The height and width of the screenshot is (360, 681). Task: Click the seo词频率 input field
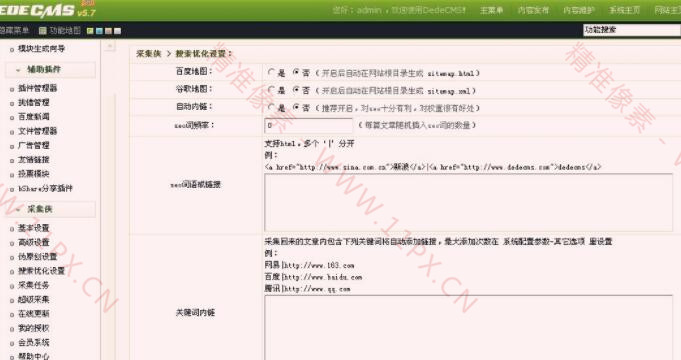click(x=308, y=126)
